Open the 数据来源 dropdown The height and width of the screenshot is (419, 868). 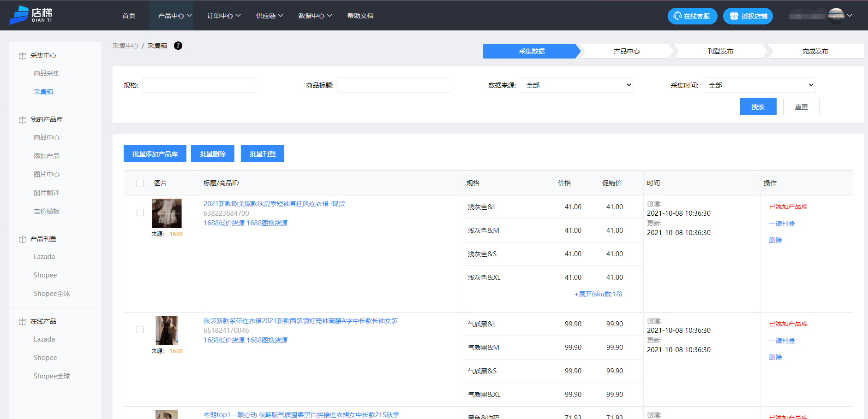point(576,85)
